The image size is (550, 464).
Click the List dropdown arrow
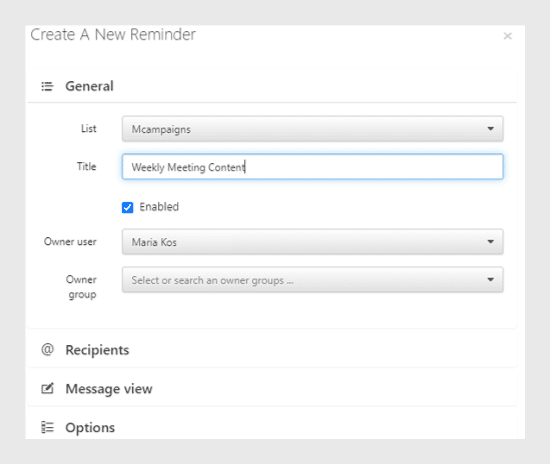coord(490,129)
